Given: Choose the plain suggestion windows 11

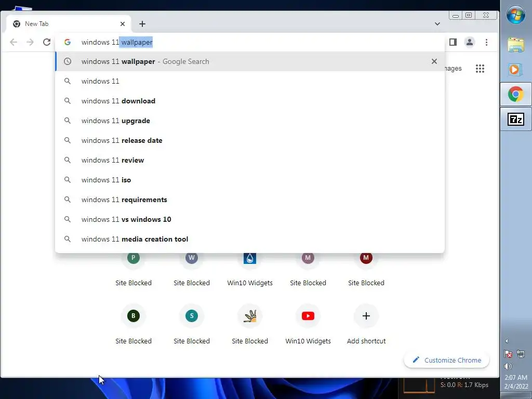Looking at the screenshot, I should [250, 81].
